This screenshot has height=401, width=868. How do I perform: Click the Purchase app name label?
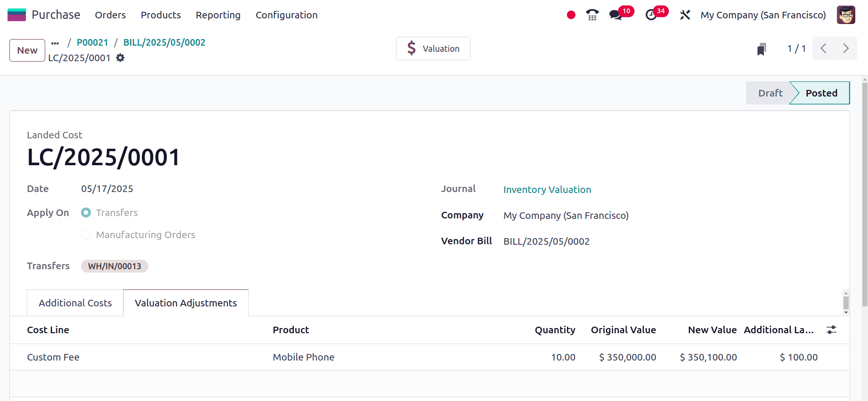pyautogui.click(x=56, y=15)
